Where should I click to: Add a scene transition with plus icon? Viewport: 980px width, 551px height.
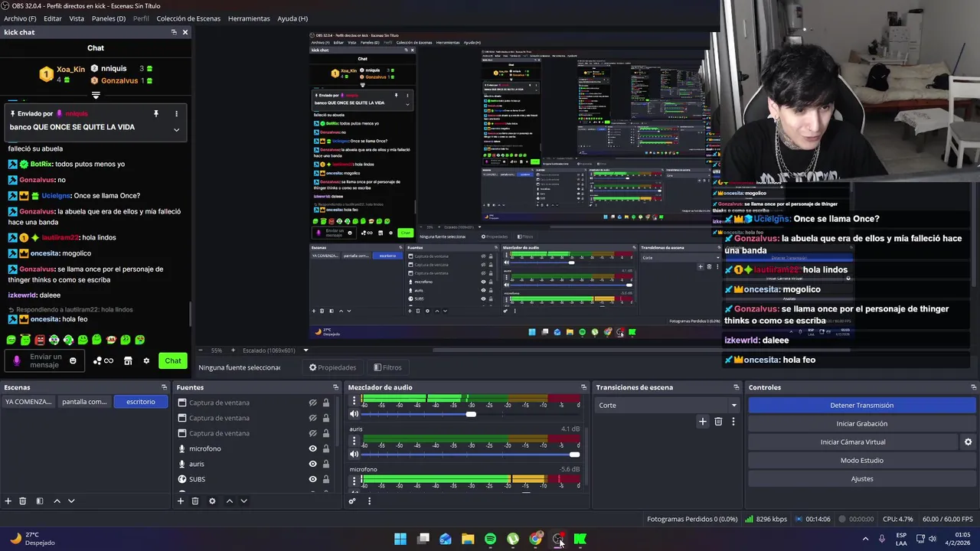point(702,421)
